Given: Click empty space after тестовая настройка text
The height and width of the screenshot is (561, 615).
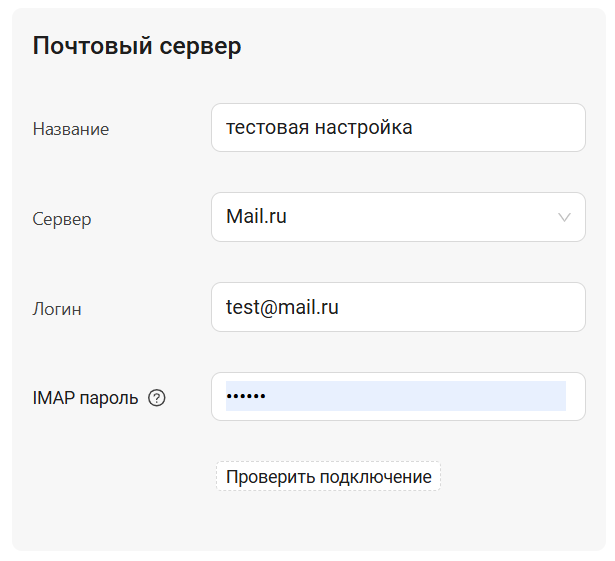Looking at the screenshot, I should (x=500, y=128).
